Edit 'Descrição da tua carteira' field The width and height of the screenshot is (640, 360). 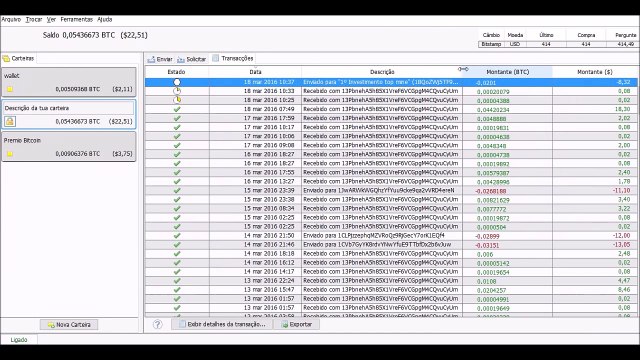[x=69, y=108]
